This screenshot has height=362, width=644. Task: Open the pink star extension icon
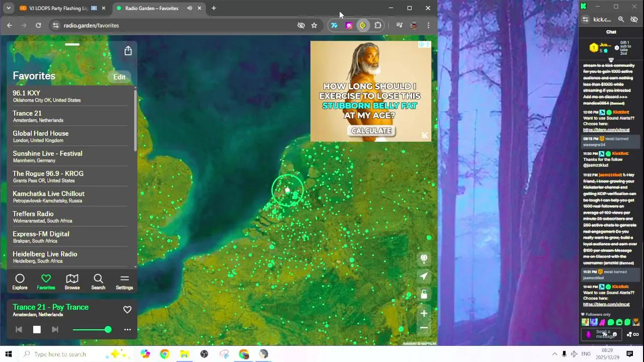click(x=349, y=25)
